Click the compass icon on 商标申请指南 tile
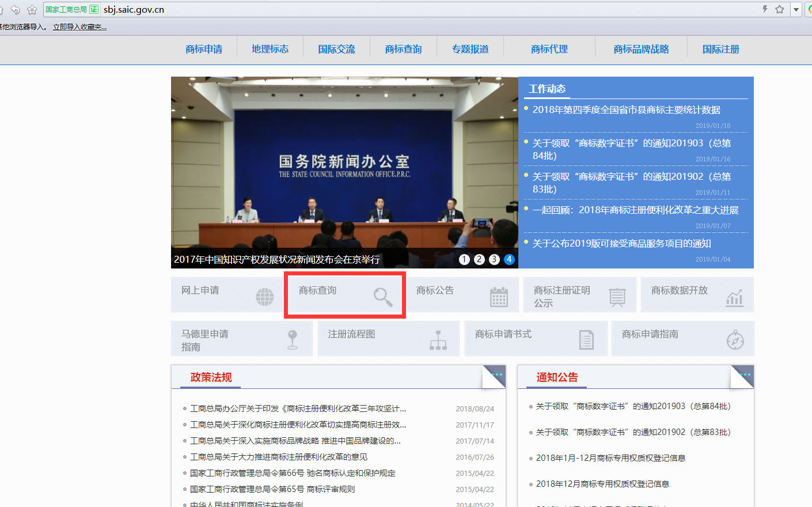The height and width of the screenshot is (507, 812). [735, 340]
